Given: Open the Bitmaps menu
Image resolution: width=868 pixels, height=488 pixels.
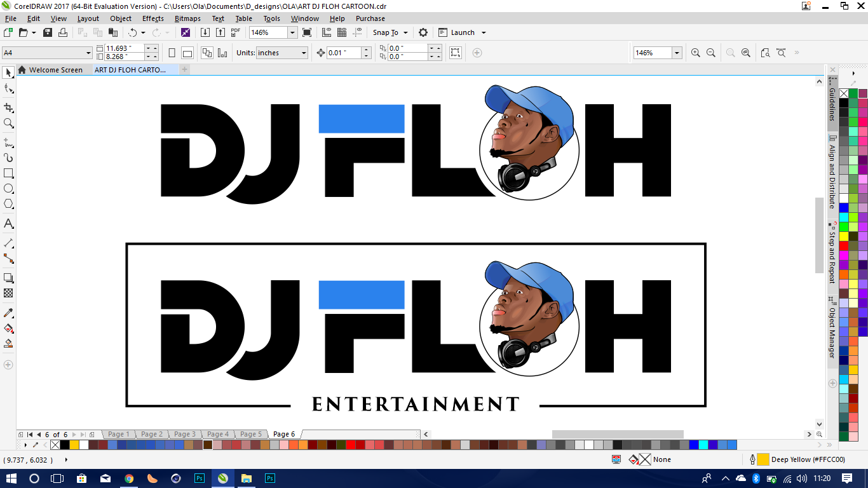Looking at the screenshot, I should pyautogui.click(x=187, y=18).
